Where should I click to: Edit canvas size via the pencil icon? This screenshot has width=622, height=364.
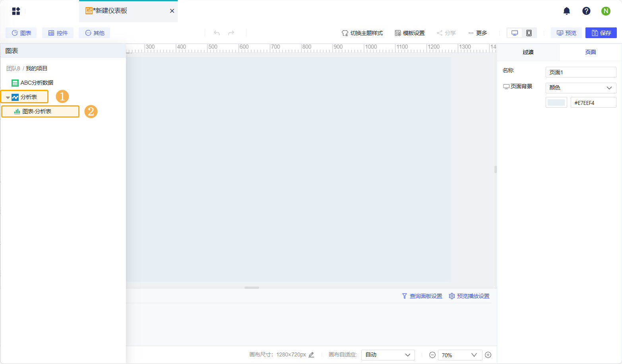[312, 355]
